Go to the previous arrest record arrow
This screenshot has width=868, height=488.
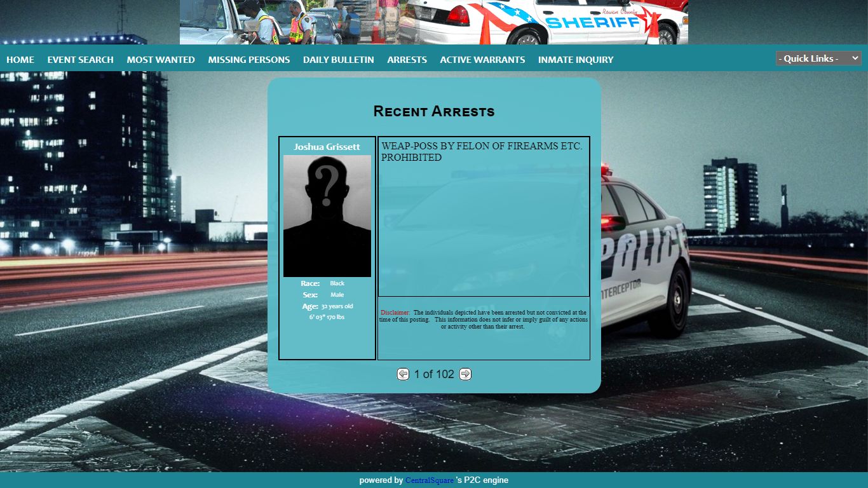coord(403,374)
